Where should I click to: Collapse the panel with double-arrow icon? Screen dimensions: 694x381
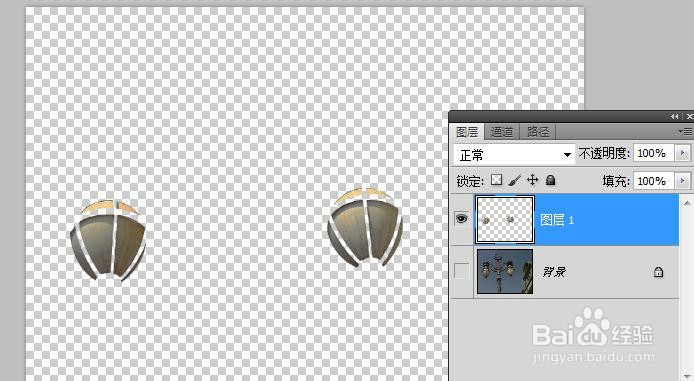tap(674, 116)
